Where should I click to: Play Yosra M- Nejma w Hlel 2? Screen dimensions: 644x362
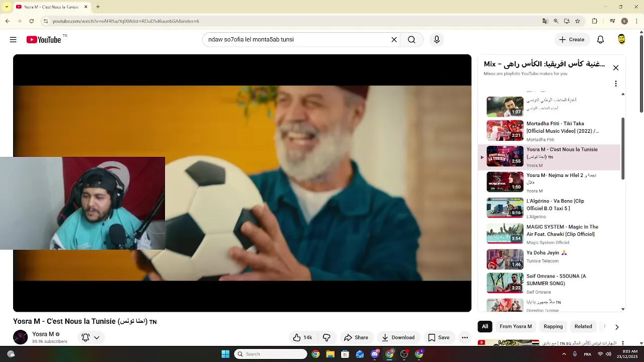549,182
